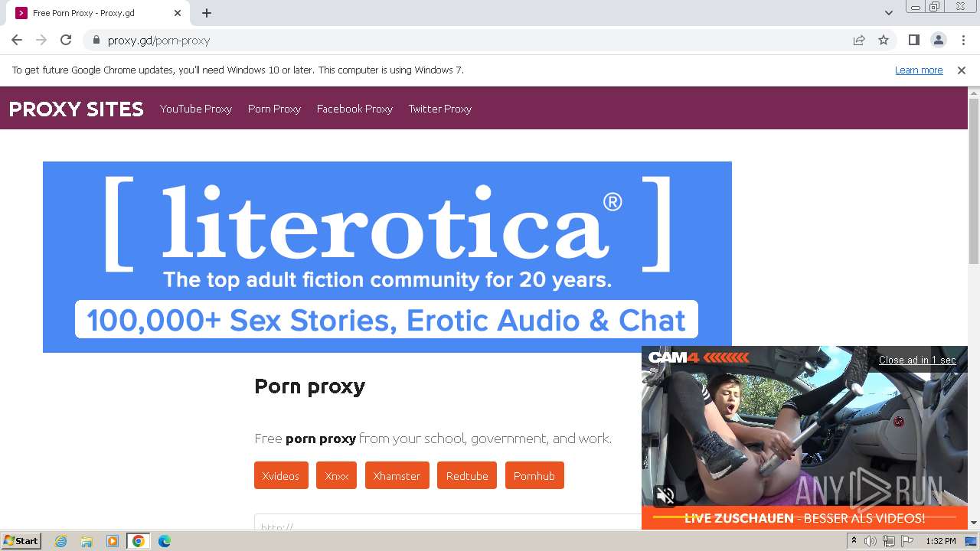This screenshot has width=980, height=551.
Task: Bookmark this page with the star
Action: click(884, 41)
